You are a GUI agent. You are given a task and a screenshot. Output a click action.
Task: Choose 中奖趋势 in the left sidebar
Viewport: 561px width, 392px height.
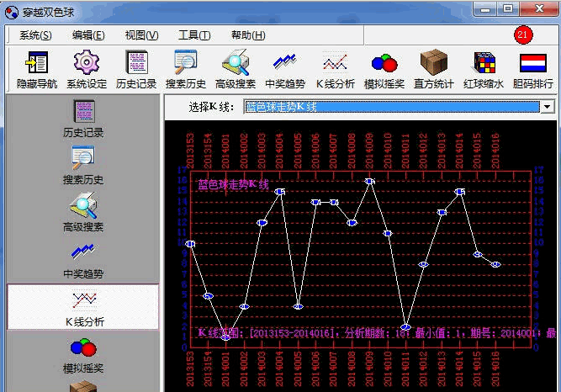click(x=83, y=260)
